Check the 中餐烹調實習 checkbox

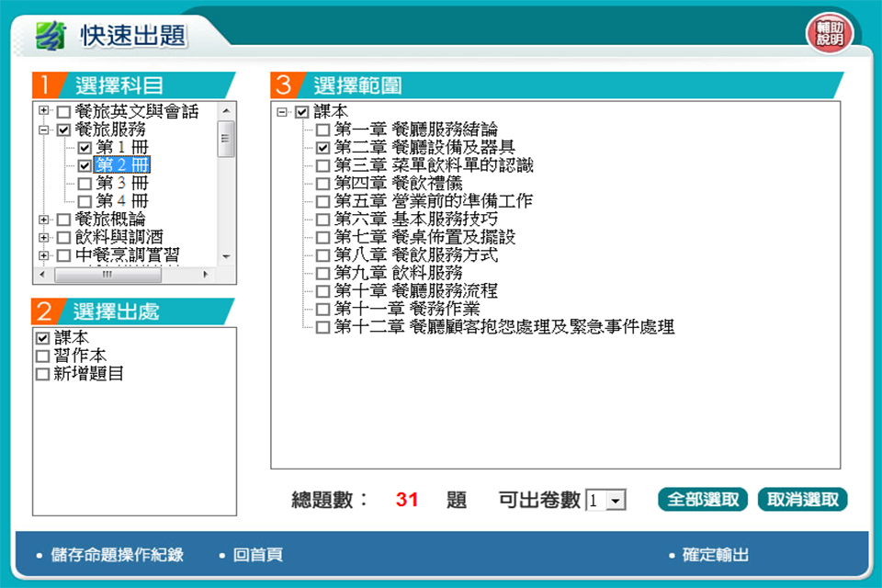coord(63,255)
